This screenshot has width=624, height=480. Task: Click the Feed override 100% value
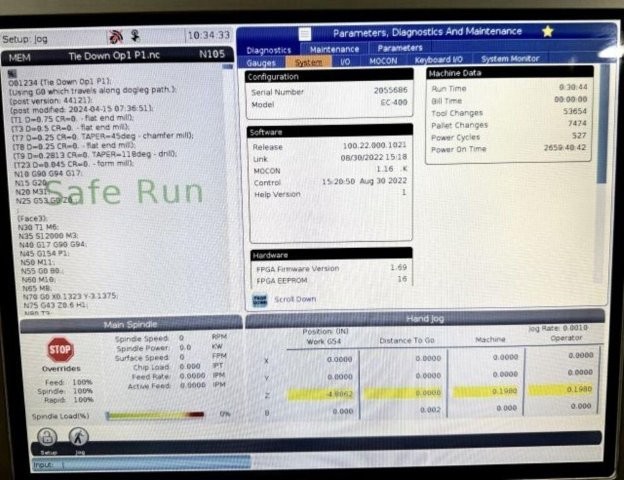(82, 382)
